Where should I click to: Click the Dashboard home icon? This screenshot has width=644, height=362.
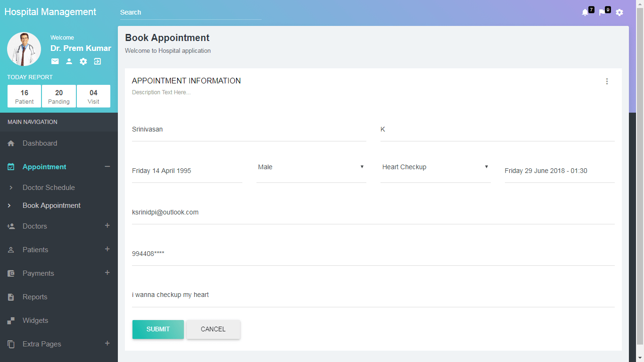[11, 143]
